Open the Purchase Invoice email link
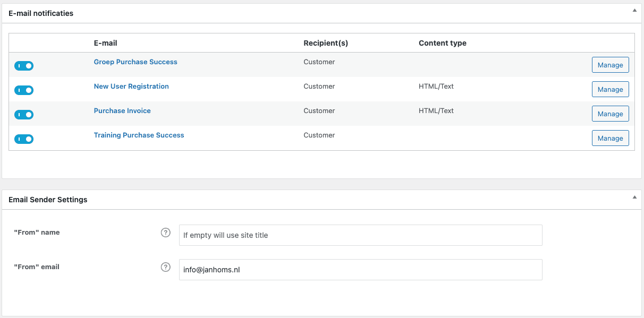644x318 pixels. [122, 111]
